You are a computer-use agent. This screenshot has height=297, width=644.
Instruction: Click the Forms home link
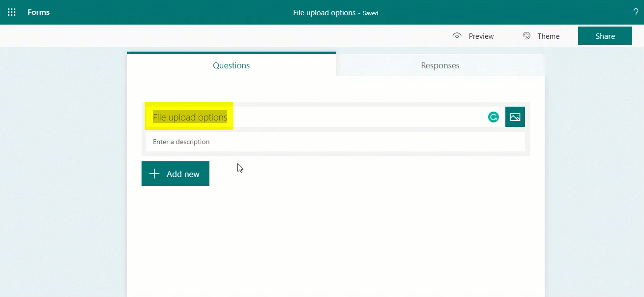[x=38, y=12]
